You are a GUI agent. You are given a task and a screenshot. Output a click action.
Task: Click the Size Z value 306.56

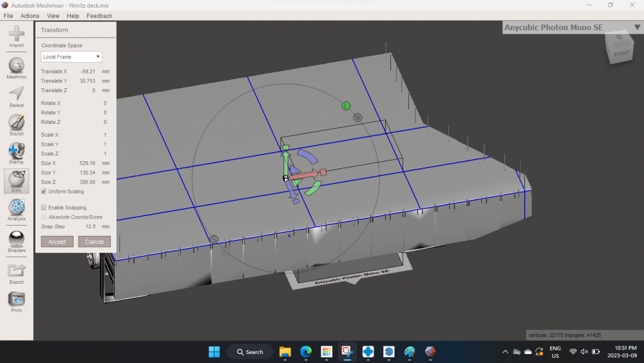[88, 182]
